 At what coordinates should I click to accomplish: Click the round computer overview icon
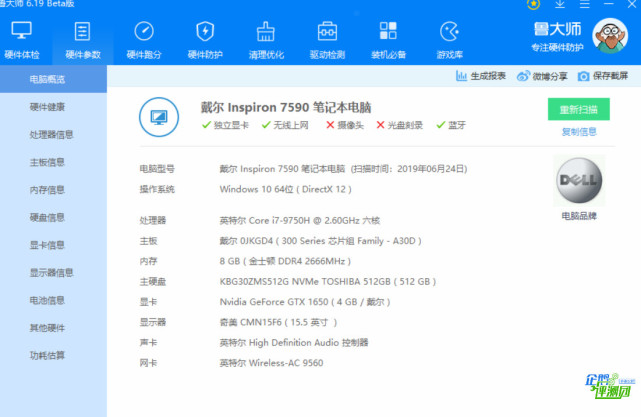(x=159, y=117)
